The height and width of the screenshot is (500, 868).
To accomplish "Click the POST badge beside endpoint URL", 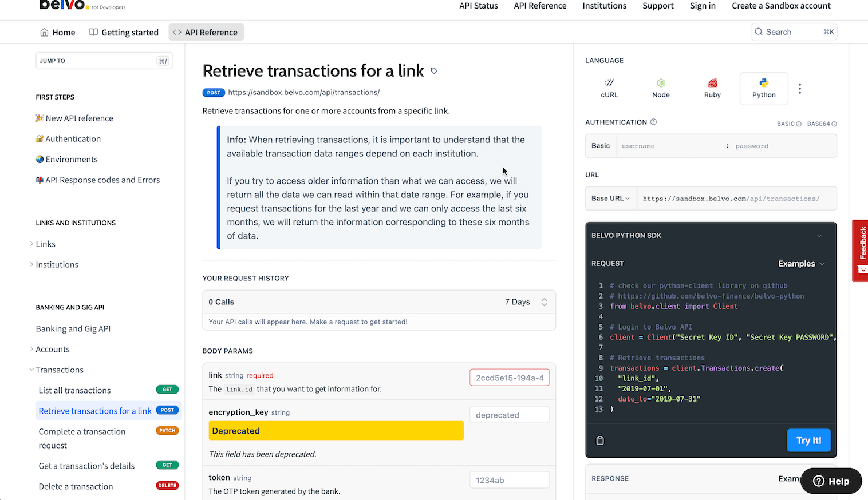I will (214, 92).
